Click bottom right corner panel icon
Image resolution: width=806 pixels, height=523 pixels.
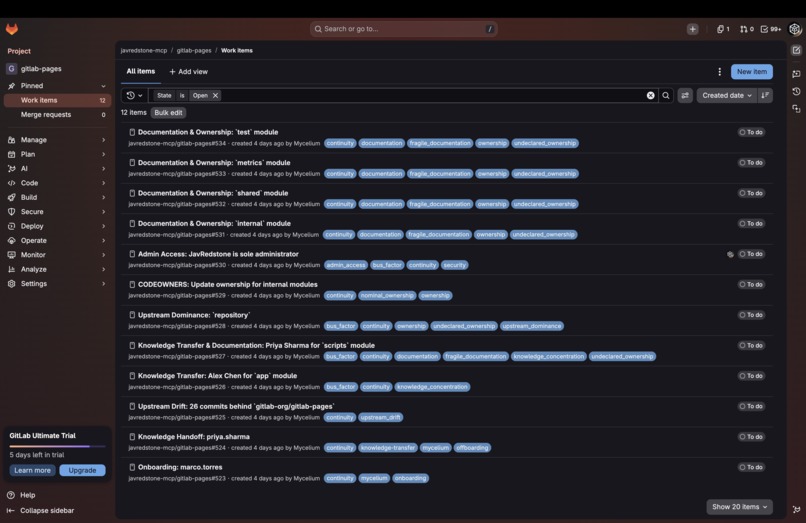click(796, 510)
